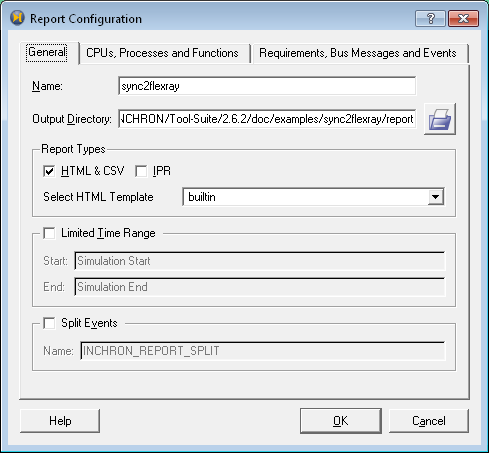Close the Report Configuration dialog
489x453 pixels.
coord(463,18)
